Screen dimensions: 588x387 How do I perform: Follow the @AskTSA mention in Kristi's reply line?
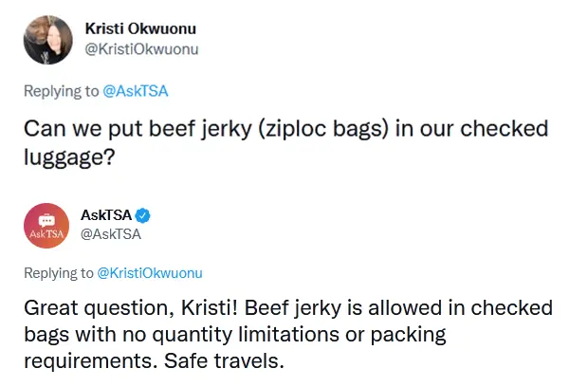[136, 91]
